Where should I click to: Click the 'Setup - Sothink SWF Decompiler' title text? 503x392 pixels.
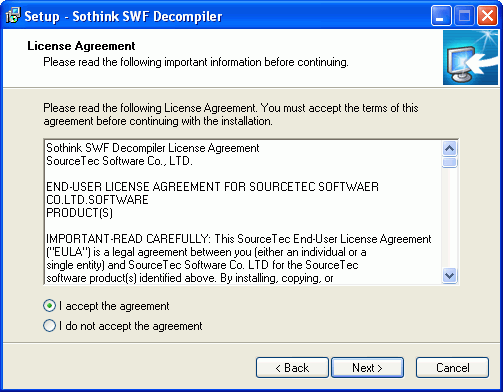click(123, 16)
